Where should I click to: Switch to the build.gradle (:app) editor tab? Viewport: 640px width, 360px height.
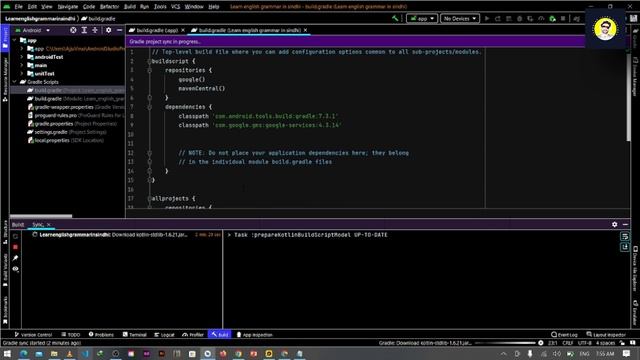tap(157, 30)
